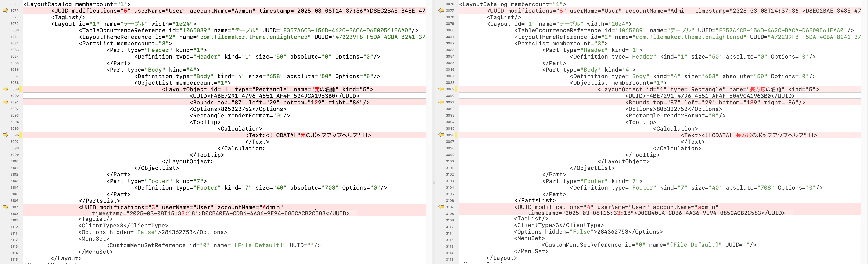The image size is (868, 264).
Task: Click copy-right arrow at left line 3107
Action: 5,207
